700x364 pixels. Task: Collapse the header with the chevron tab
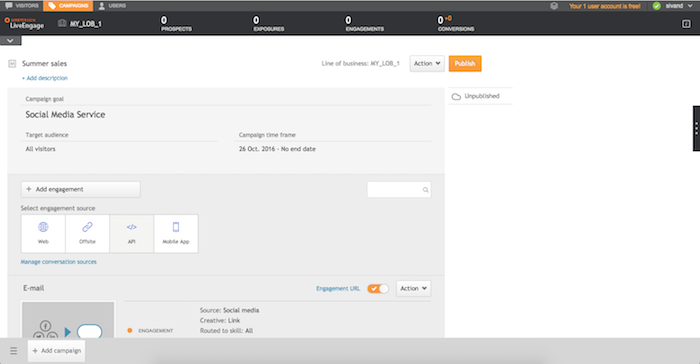pos(10,41)
